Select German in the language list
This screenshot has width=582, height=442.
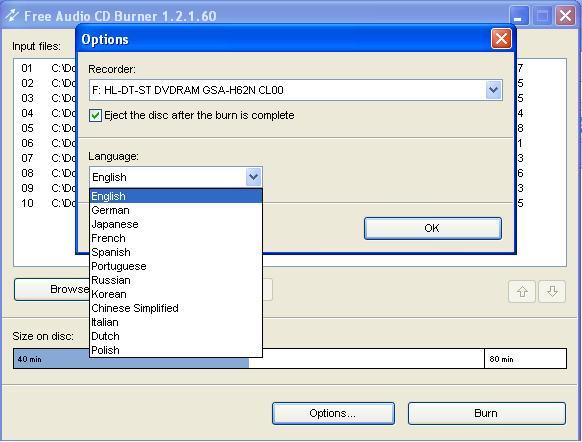(x=176, y=210)
